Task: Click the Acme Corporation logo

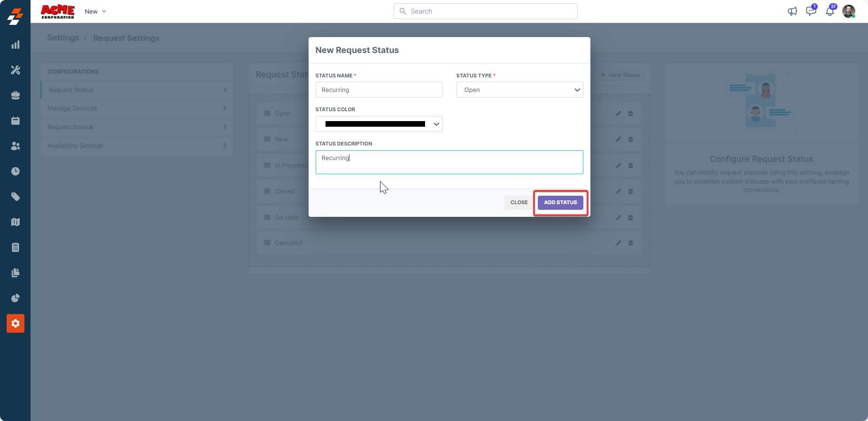Action: point(58,12)
